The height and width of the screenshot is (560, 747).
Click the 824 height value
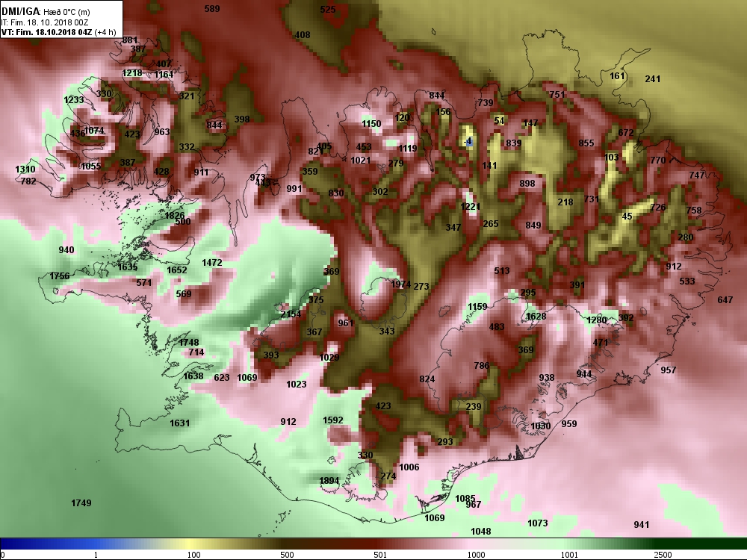[427, 379]
